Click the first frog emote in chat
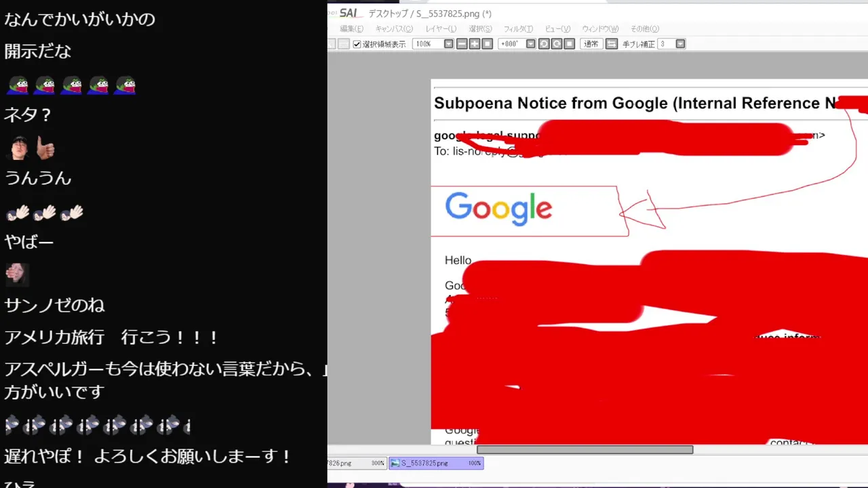The image size is (868, 488). click(x=18, y=85)
